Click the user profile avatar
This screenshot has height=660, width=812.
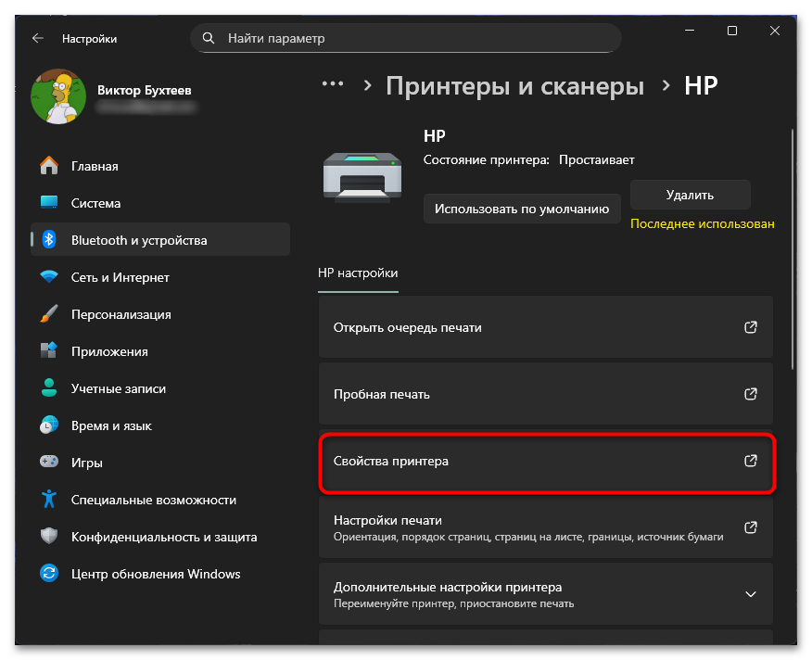[x=58, y=96]
